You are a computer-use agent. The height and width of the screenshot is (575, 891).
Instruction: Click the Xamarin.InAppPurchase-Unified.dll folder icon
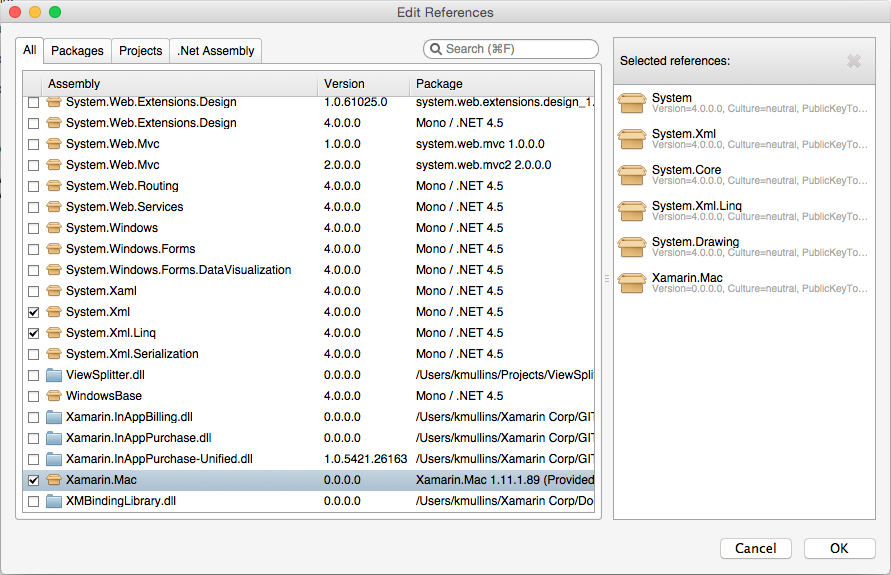(54, 459)
